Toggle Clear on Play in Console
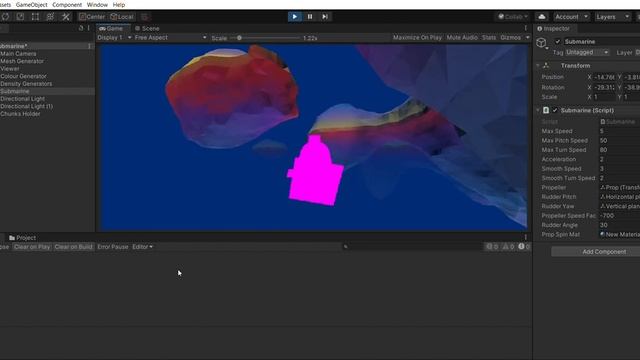The width and height of the screenshot is (640, 360). tap(32, 247)
